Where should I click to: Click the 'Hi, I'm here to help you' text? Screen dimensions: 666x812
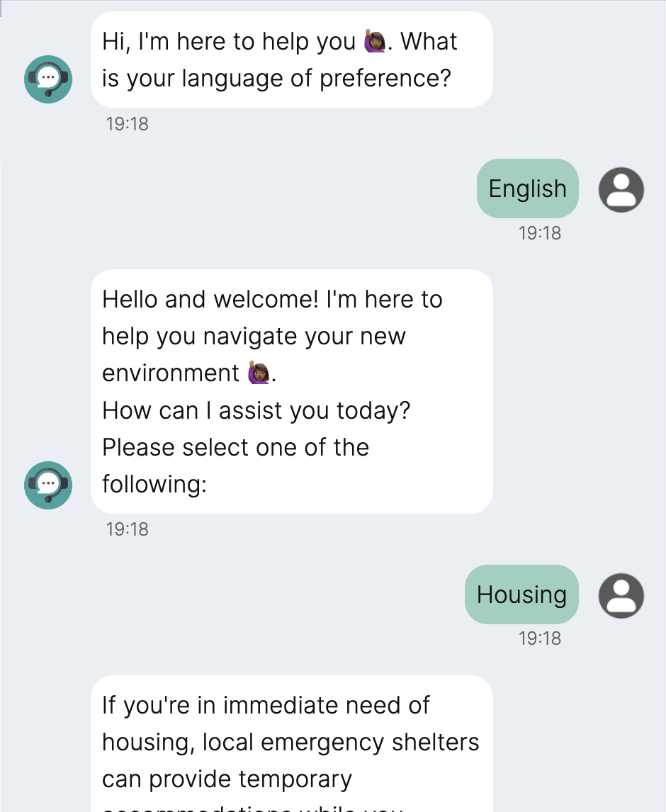(228, 42)
